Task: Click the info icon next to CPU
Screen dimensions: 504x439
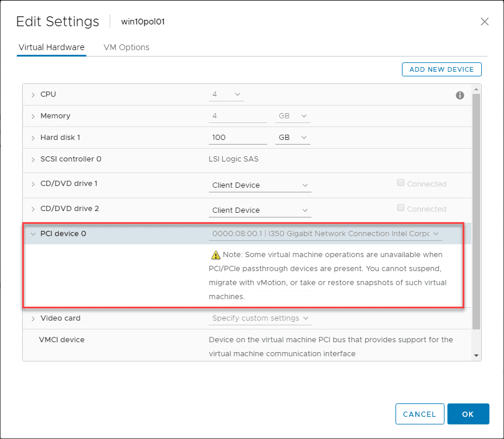Action: click(x=460, y=95)
